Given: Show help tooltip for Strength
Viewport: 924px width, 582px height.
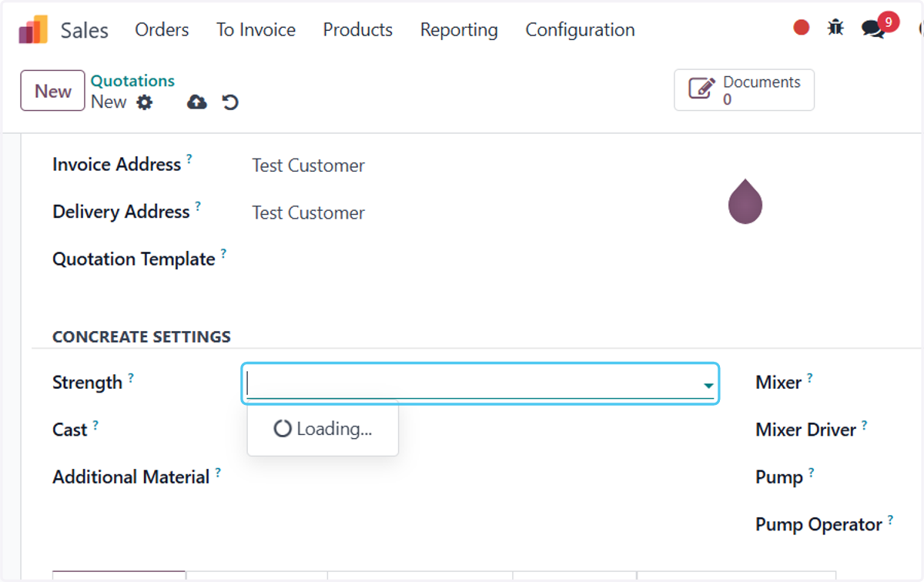Looking at the screenshot, I should [130, 376].
